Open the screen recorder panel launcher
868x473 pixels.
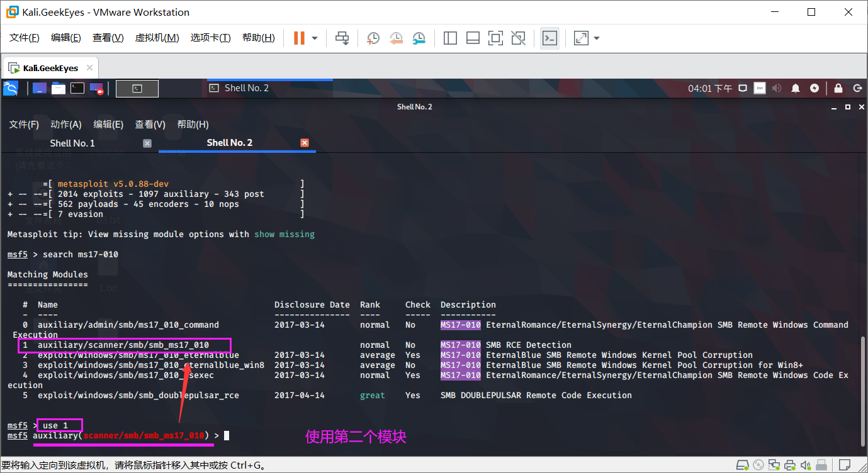coord(96,89)
